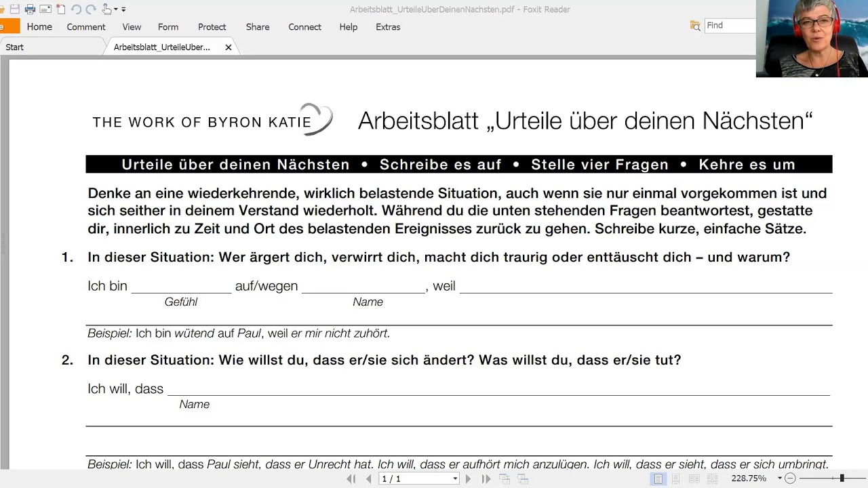Open the View ribbon tab

coord(132,27)
